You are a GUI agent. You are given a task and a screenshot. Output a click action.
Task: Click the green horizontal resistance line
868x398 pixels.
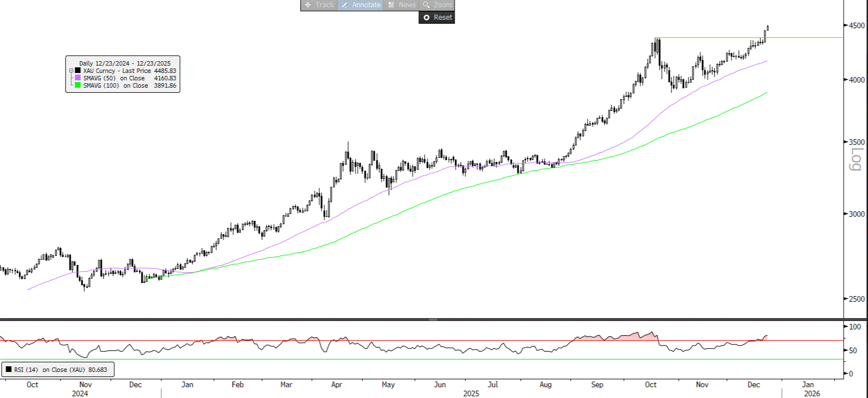804,38
